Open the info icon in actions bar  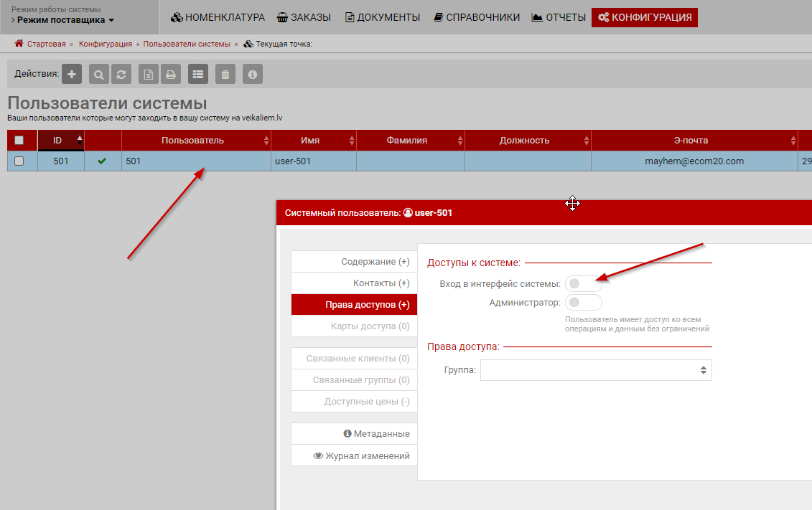[x=252, y=74]
